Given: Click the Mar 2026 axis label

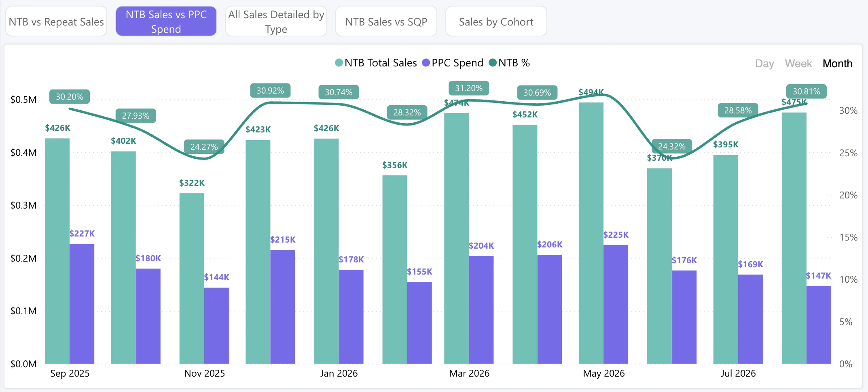Looking at the screenshot, I should coord(469,373).
